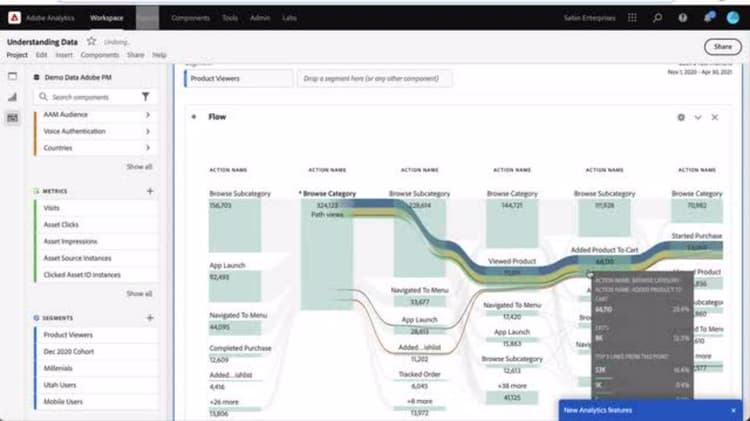Click the search magnifier in top bar
750x421 pixels.
pos(657,18)
